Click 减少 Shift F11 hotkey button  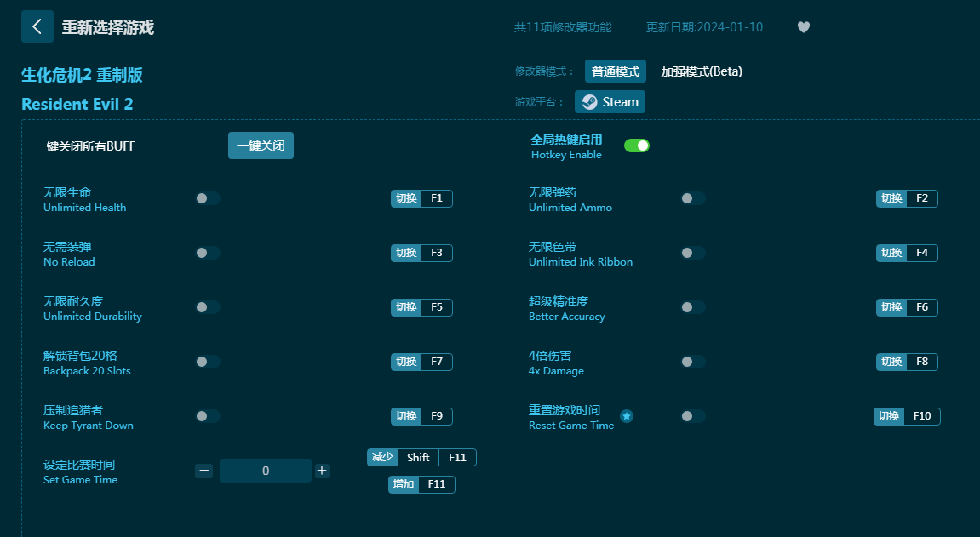pyautogui.click(x=421, y=458)
